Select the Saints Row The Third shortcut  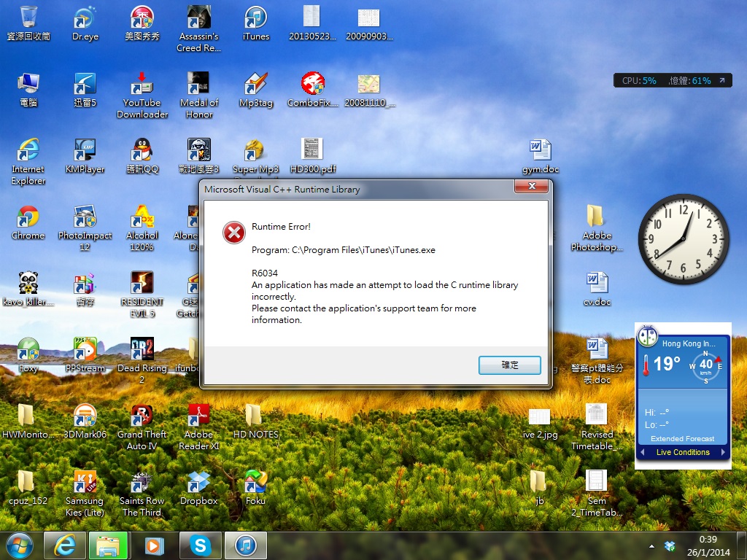pyautogui.click(x=142, y=493)
